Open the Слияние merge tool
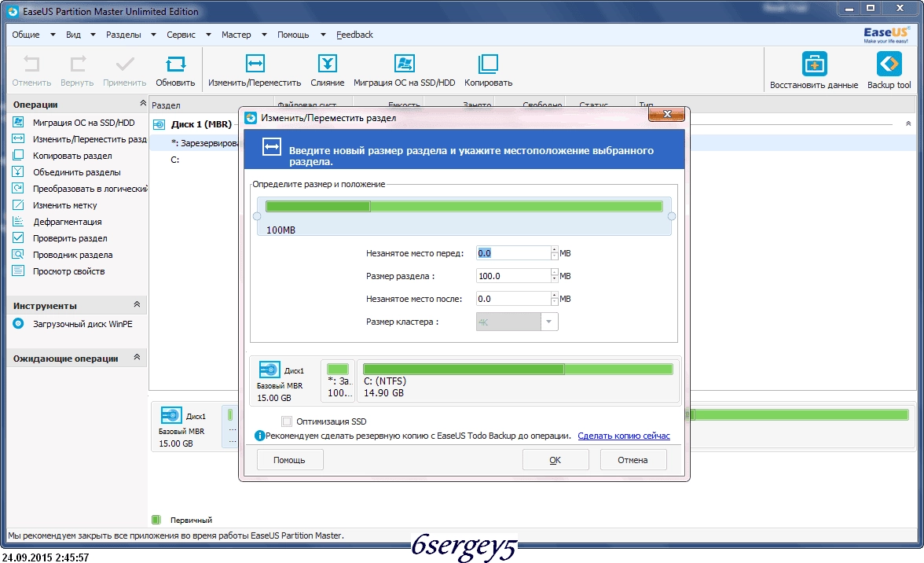924x563 pixels. pos(327,63)
